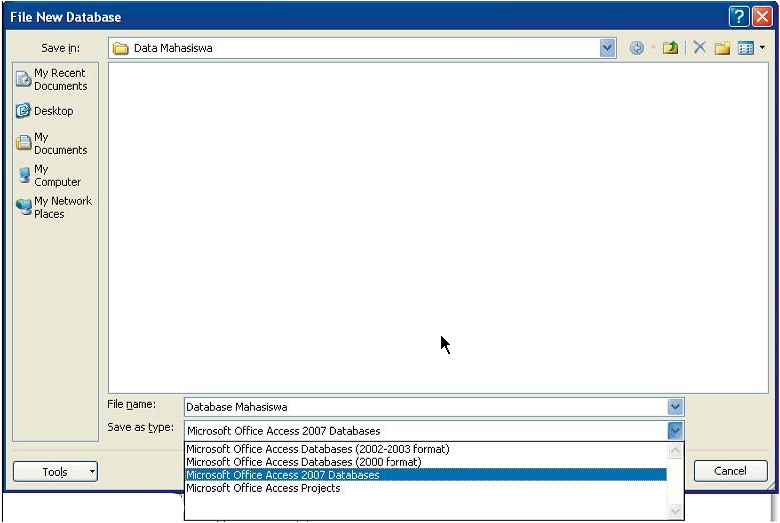Choose Microsoft Office Access 2007 Databases option
780x523 pixels.
[426, 475]
